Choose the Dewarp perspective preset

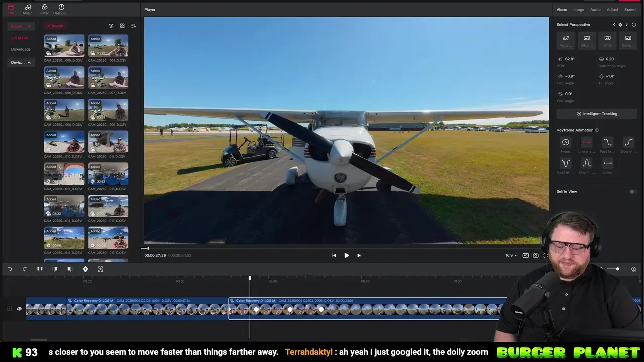[x=628, y=40]
